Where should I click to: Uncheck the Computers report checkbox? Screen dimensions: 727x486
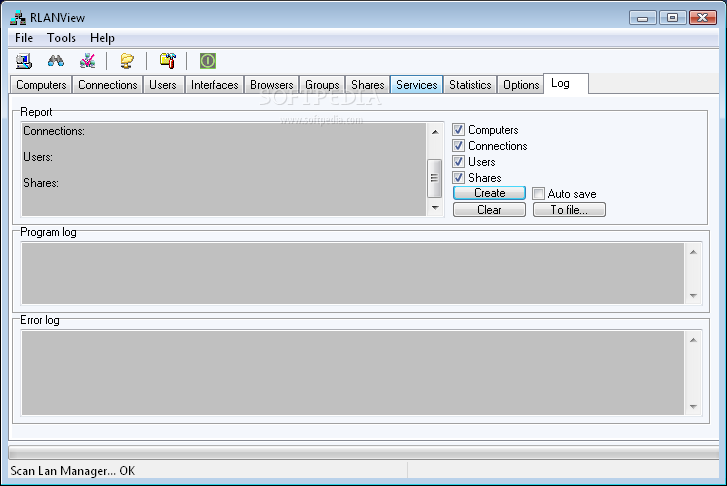[x=459, y=129]
